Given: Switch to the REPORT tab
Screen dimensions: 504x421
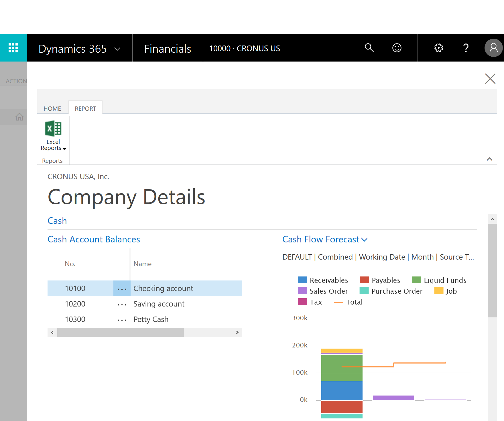Looking at the screenshot, I should point(85,108).
